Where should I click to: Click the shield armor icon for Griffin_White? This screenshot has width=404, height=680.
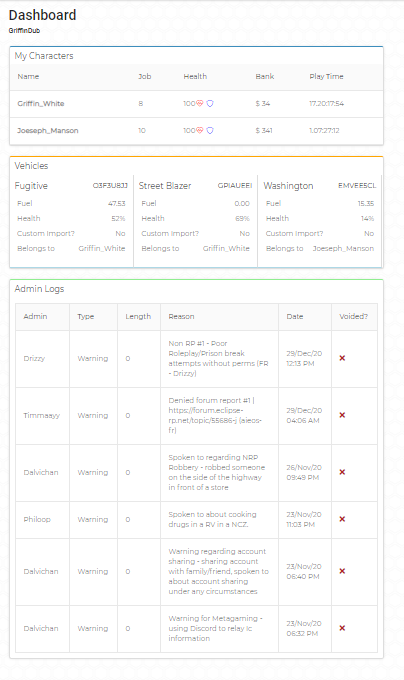click(x=210, y=104)
